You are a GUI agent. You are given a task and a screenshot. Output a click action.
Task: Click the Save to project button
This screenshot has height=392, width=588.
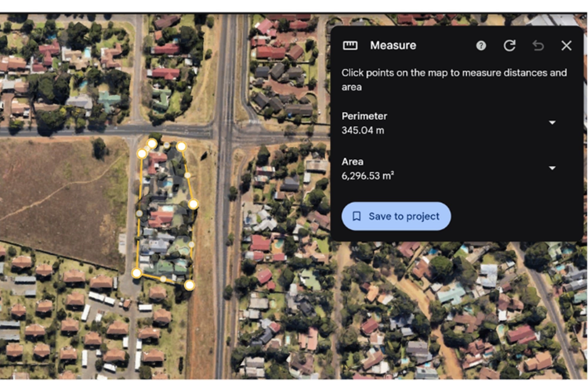click(396, 216)
